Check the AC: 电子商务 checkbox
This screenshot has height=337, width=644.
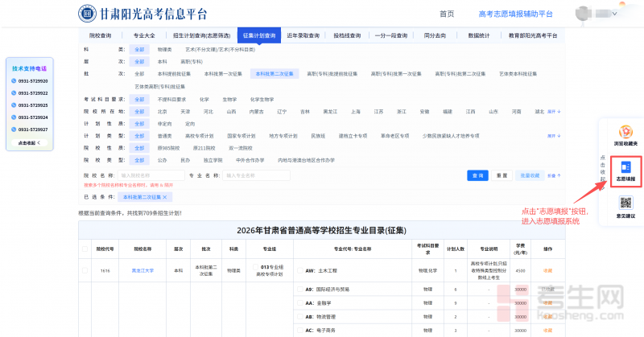pyautogui.click(x=299, y=330)
